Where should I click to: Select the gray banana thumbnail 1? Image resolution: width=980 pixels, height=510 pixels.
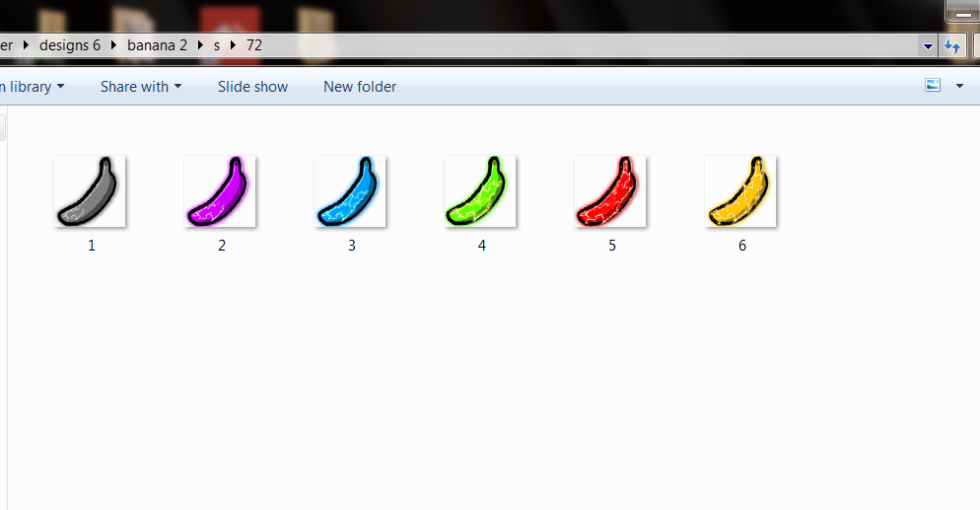(x=90, y=191)
